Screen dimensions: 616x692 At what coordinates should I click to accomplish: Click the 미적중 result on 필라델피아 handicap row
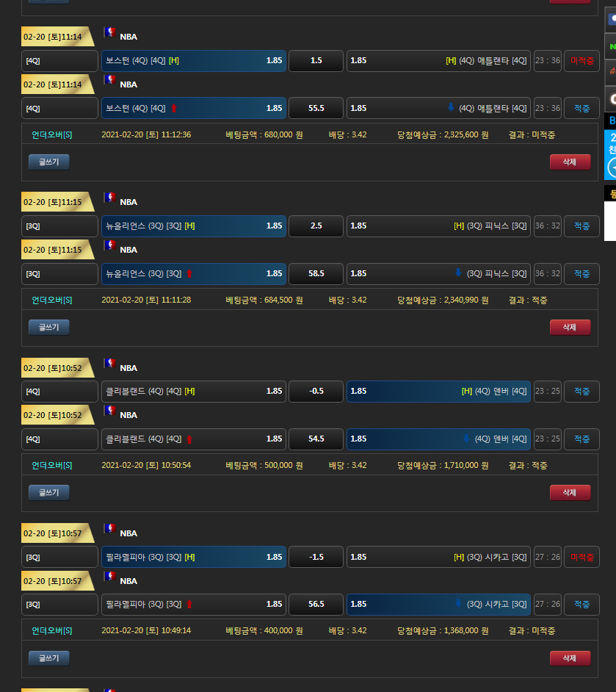pos(581,557)
